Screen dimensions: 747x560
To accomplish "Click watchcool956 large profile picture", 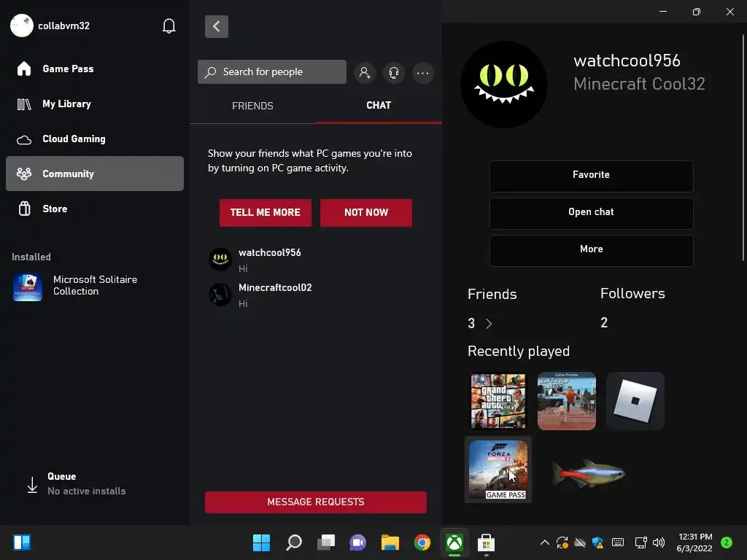I will [504, 85].
